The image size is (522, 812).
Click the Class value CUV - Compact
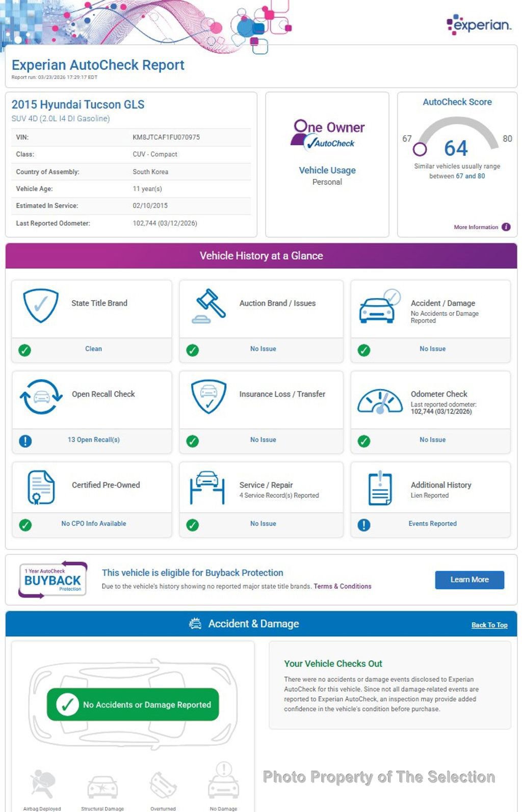click(155, 154)
